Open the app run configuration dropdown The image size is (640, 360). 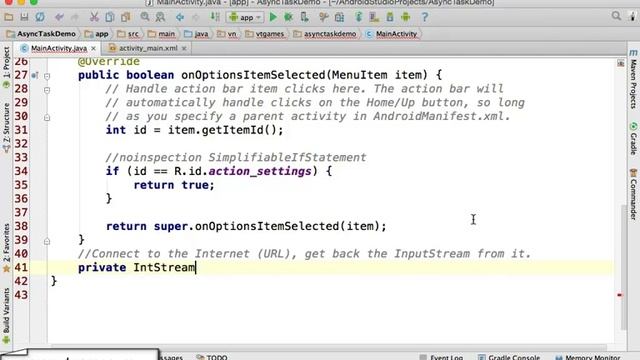(x=245, y=18)
